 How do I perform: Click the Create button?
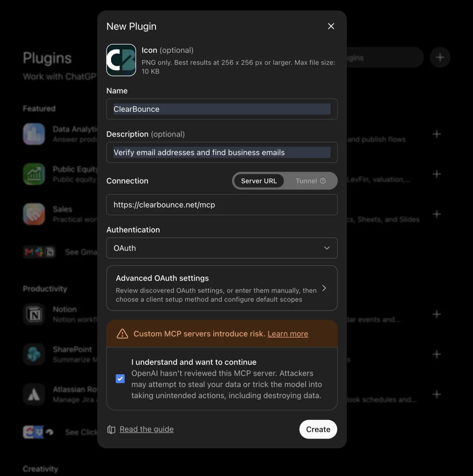(318, 429)
